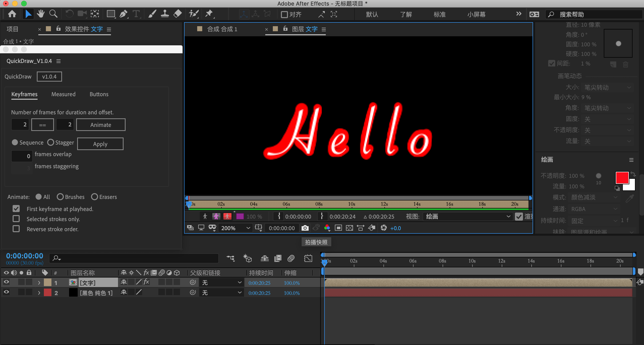This screenshot has height=345, width=644.
Task: Select the Horizontal Type tool
Action: [x=136, y=14]
